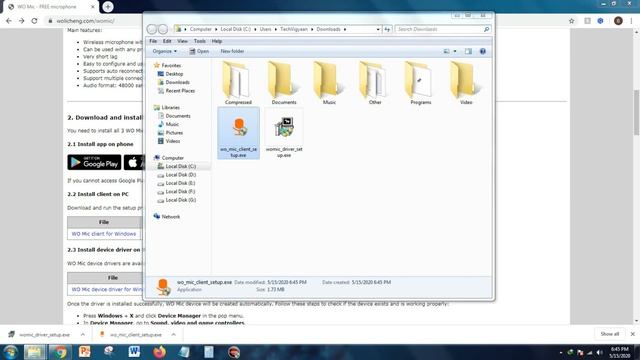The width and height of the screenshot is (640, 360).
Task: Open the Programs folder
Action: point(420,82)
